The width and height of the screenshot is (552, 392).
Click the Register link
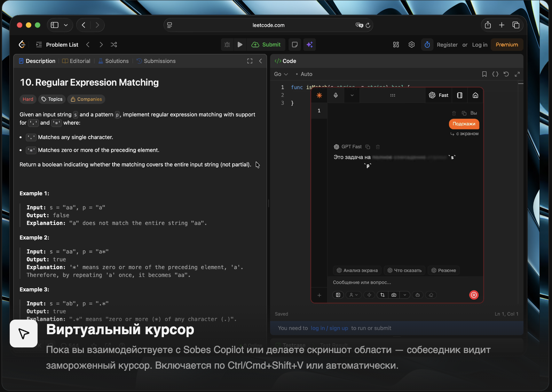click(447, 45)
